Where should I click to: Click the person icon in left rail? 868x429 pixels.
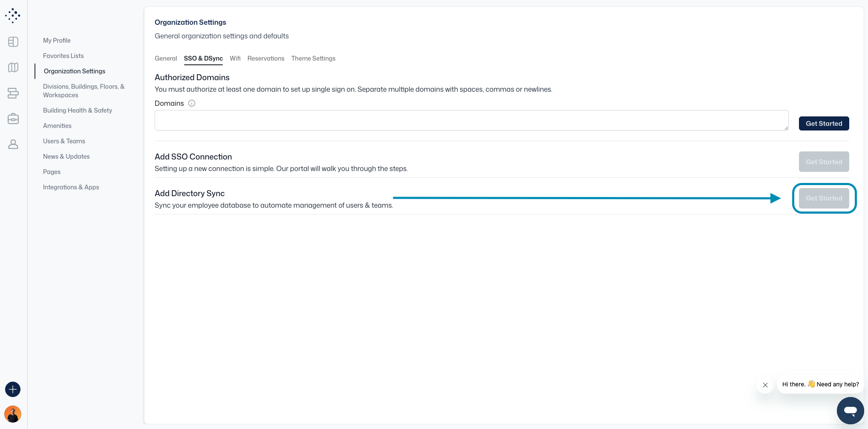click(13, 145)
